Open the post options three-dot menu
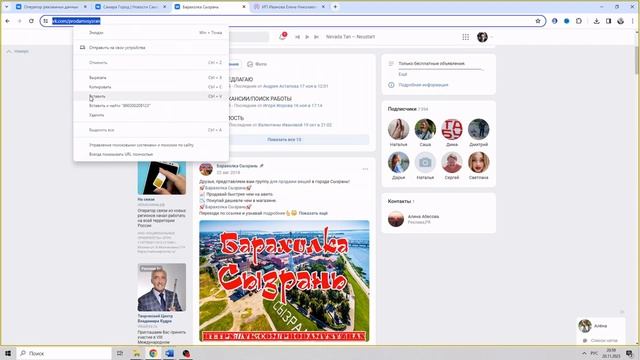The height and width of the screenshot is (360, 640). pyautogui.click(x=365, y=169)
